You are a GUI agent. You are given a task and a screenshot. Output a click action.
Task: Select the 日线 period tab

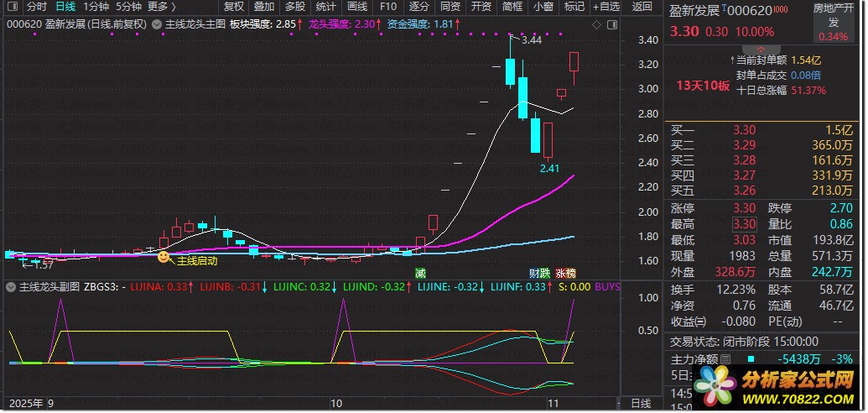(66, 8)
